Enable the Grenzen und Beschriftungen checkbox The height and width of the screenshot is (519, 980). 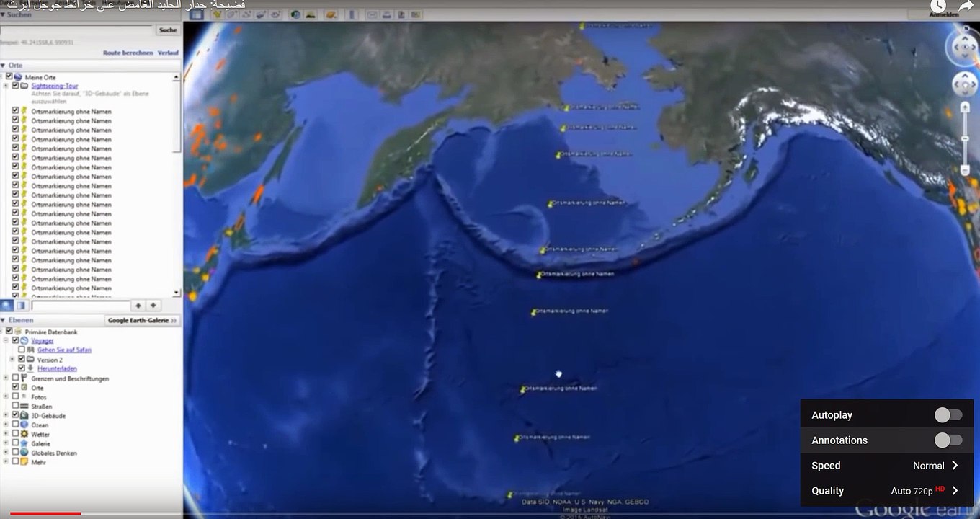[15, 378]
